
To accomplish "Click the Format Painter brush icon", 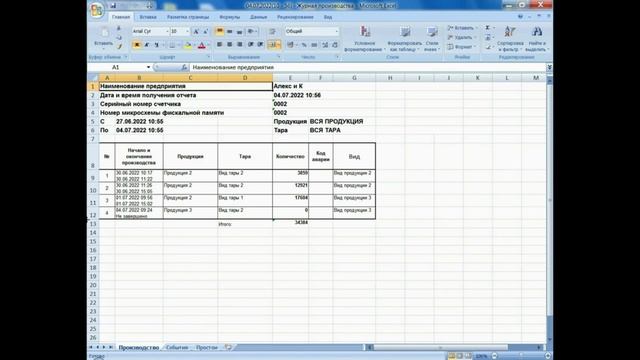I will 119,47.
